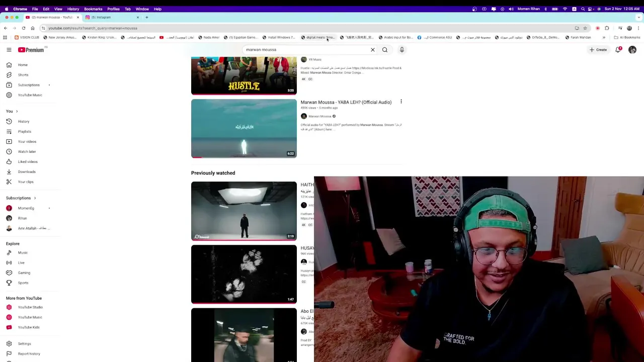Screen dimensions: 644x362
Task: Open Playlists in sidebar
Action: pos(24,131)
